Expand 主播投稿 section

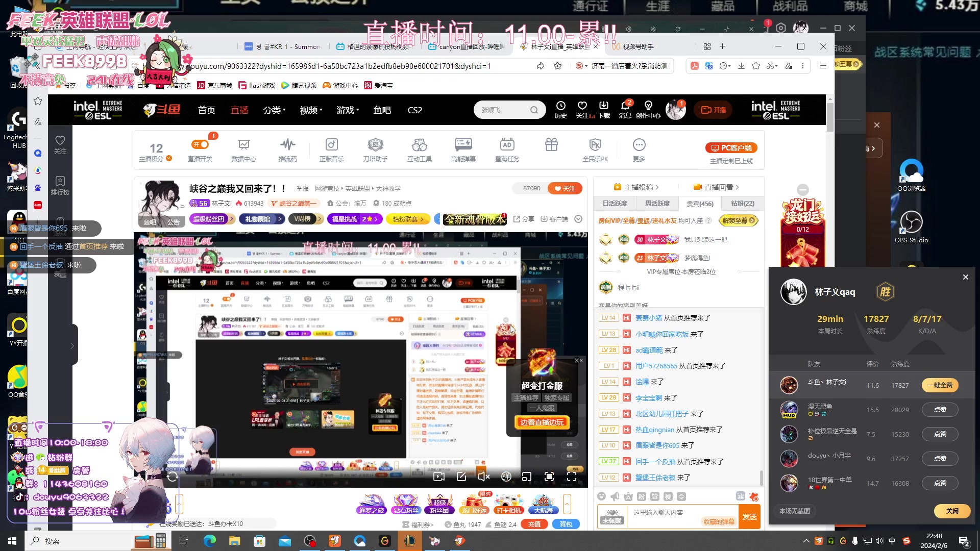tap(636, 187)
